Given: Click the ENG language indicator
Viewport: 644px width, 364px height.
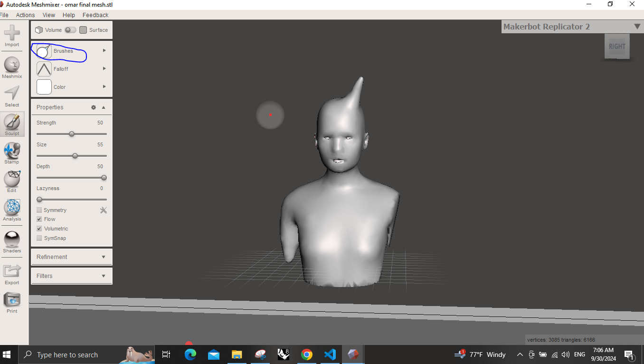Looking at the screenshot, I should (x=579, y=354).
